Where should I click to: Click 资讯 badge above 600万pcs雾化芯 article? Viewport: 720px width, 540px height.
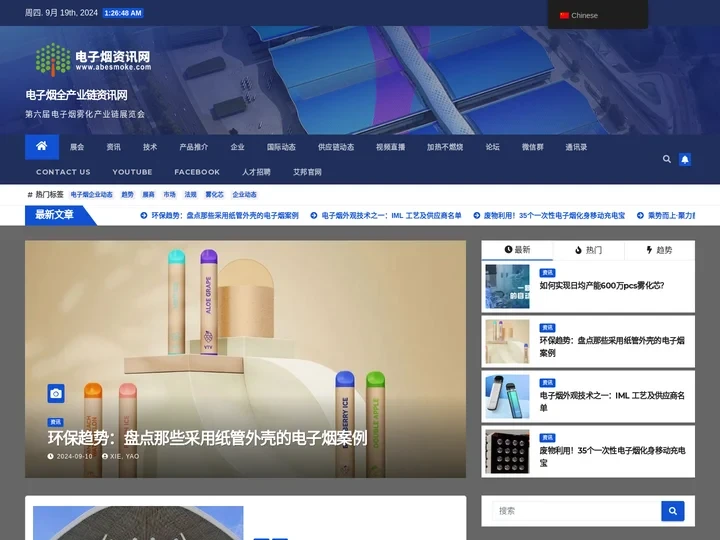pyautogui.click(x=547, y=273)
